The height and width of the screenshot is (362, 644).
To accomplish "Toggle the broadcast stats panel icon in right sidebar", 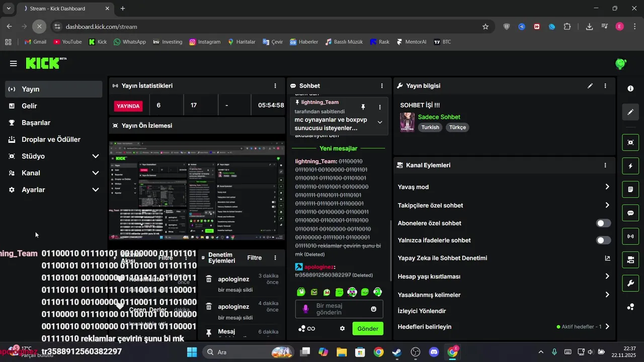I will (x=630, y=236).
